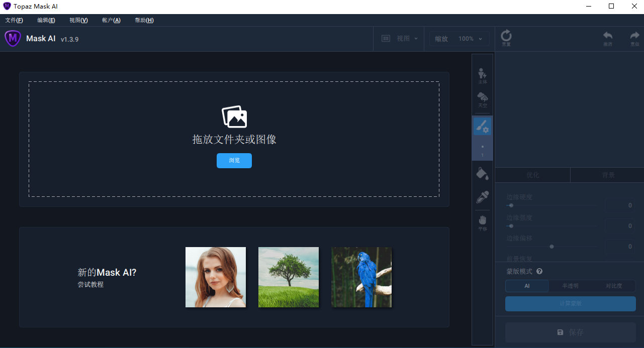The width and height of the screenshot is (644, 348).
Task: Click the 浏览 browse button
Action: [x=234, y=161]
